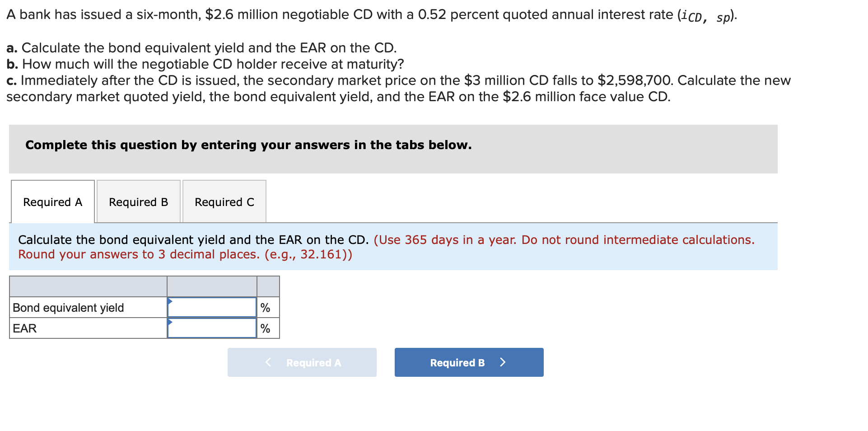This screenshot has width=868, height=431.
Task: Click the Bond equivalent yield row label
Action: click(68, 307)
